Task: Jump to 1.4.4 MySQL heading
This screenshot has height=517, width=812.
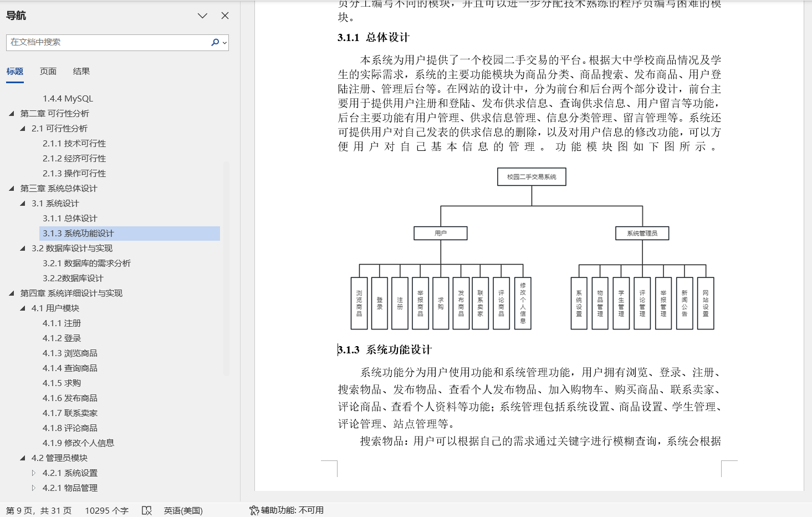Action: (x=68, y=99)
